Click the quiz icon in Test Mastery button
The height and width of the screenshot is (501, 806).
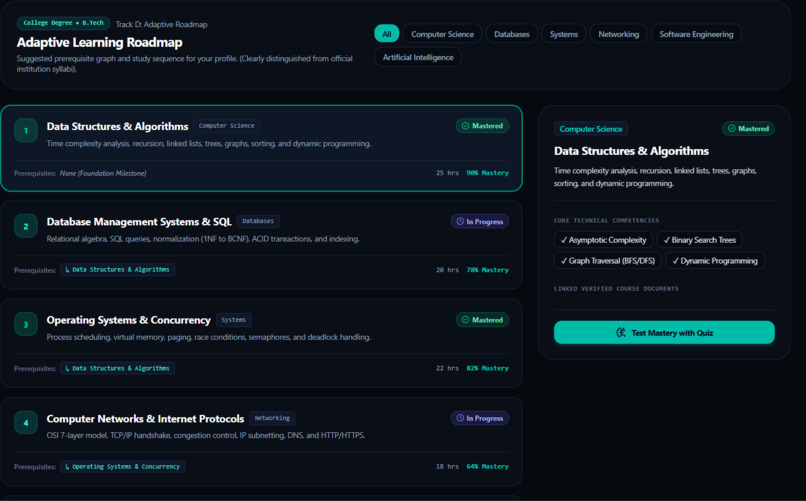621,332
